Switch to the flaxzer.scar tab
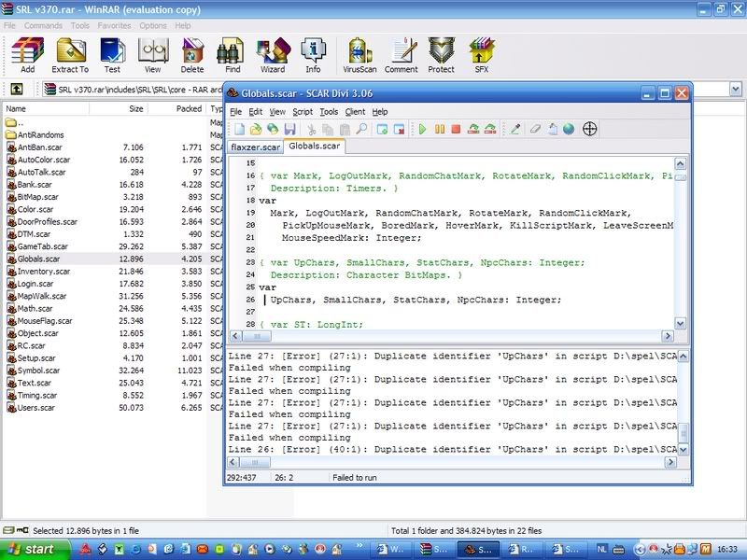 click(256, 147)
